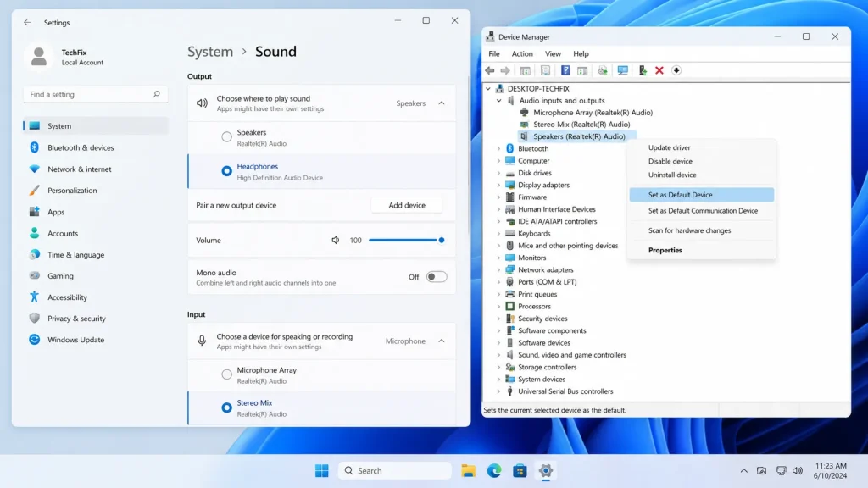Click the scan for hardware changes monitor icon

623,70
